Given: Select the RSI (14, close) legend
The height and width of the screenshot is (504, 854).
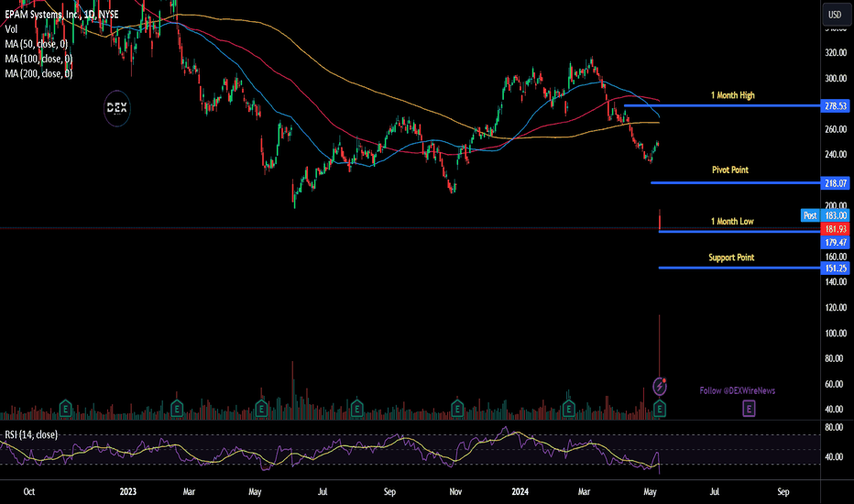Looking at the screenshot, I should tap(31, 434).
